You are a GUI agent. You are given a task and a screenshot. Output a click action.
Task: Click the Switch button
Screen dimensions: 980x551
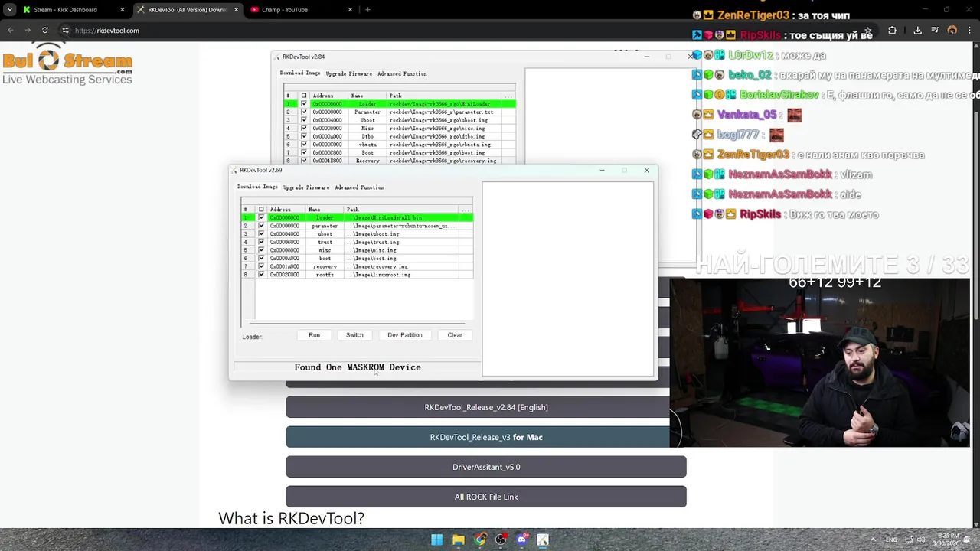click(x=354, y=335)
